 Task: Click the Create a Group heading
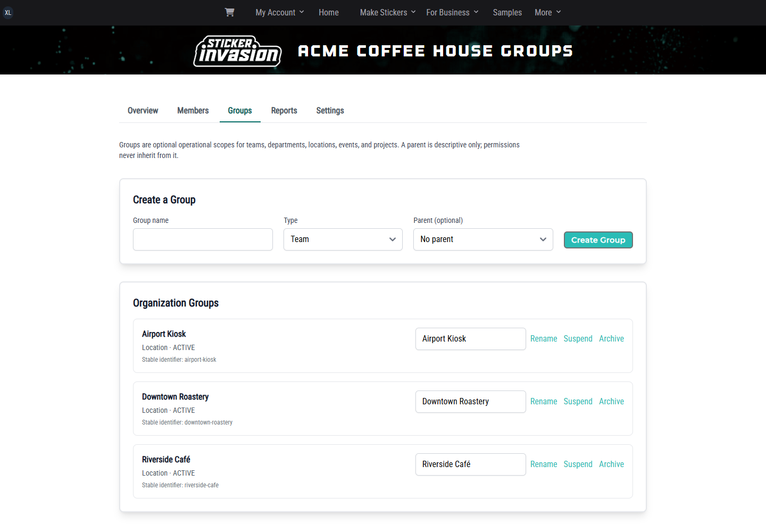pos(164,200)
